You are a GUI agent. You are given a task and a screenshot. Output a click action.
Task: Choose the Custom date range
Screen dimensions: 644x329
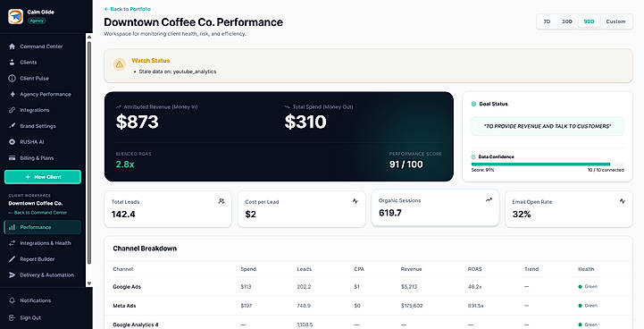pyautogui.click(x=615, y=21)
